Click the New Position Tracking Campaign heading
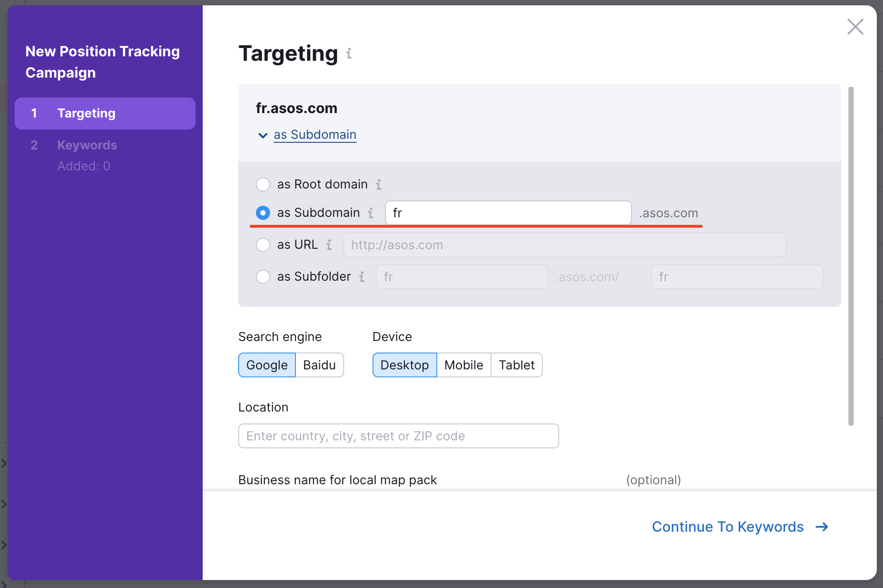 (103, 62)
